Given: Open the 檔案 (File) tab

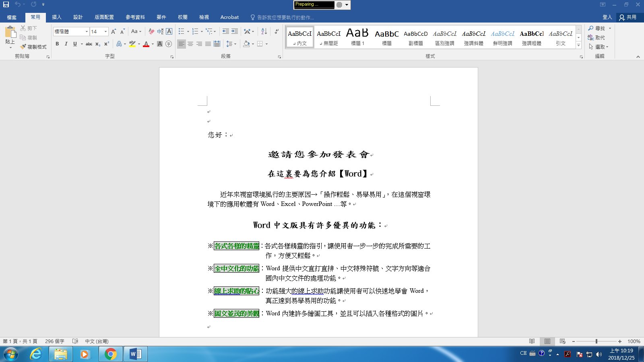Looking at the screenshot, I should click(x=12, y=17).
